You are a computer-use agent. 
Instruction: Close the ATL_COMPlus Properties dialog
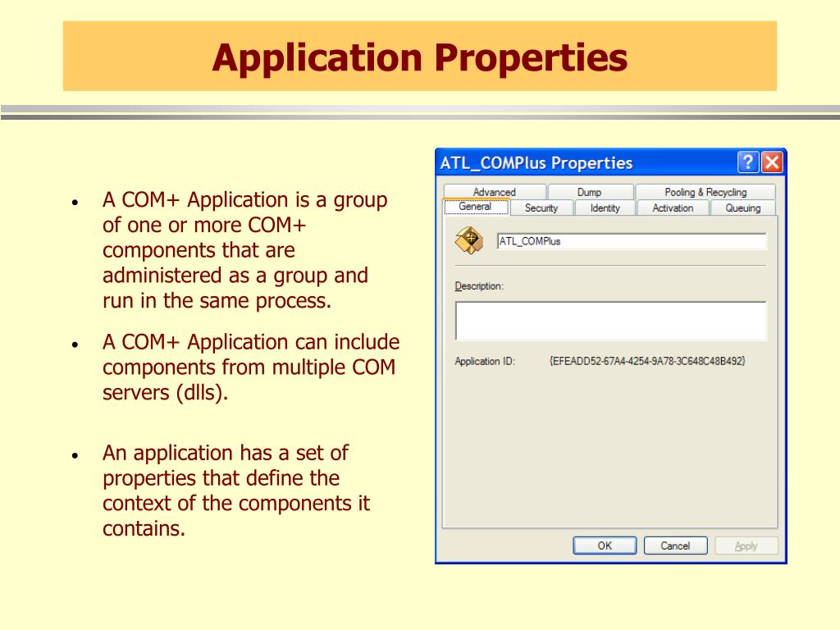point(772,162)
